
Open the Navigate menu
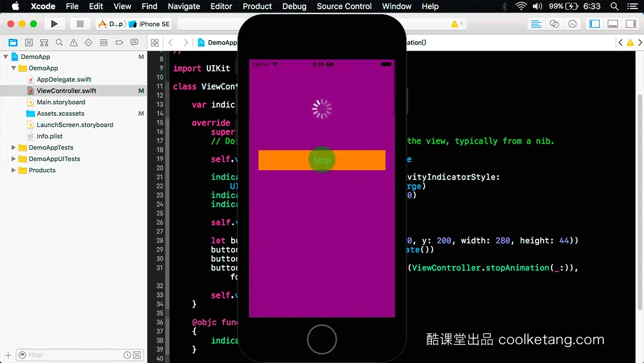pos(184,6)
